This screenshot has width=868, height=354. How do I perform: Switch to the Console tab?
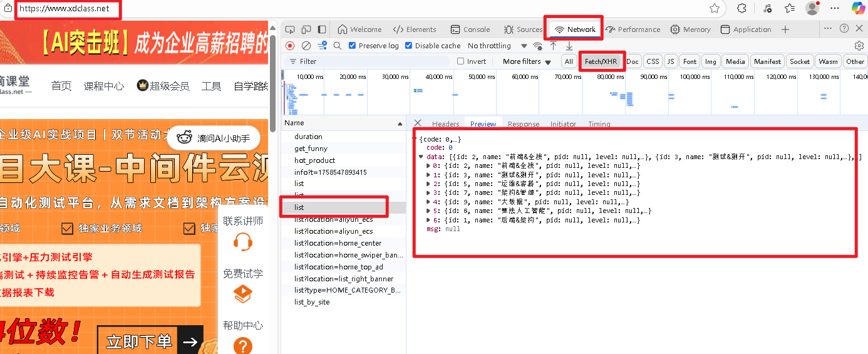470,29
